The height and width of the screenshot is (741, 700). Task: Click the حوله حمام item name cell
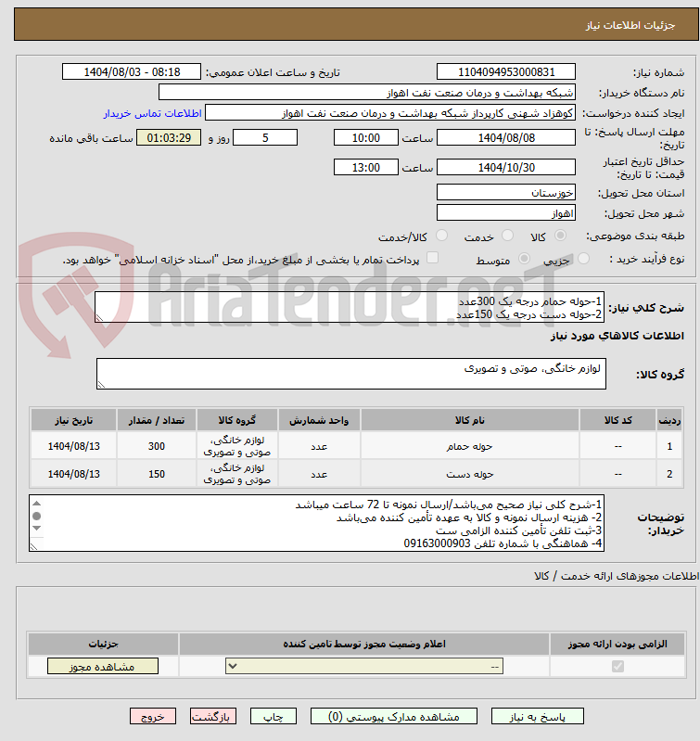[469, 446]
